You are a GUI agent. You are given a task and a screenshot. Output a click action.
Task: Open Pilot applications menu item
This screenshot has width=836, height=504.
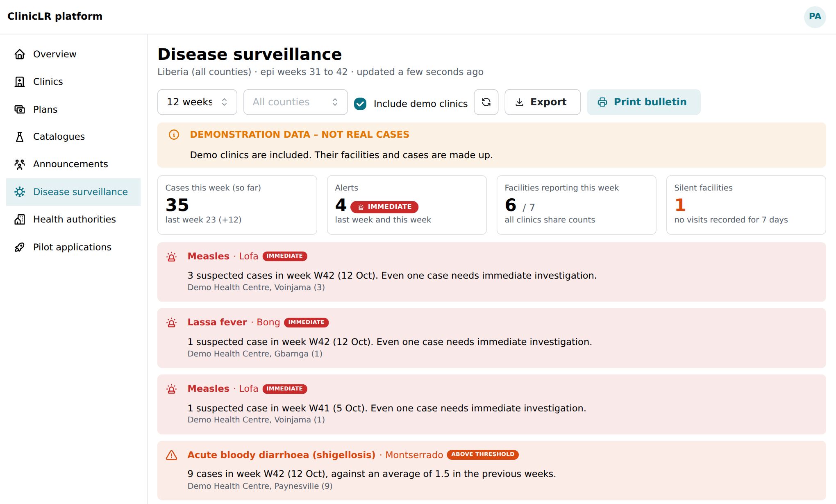73,247
